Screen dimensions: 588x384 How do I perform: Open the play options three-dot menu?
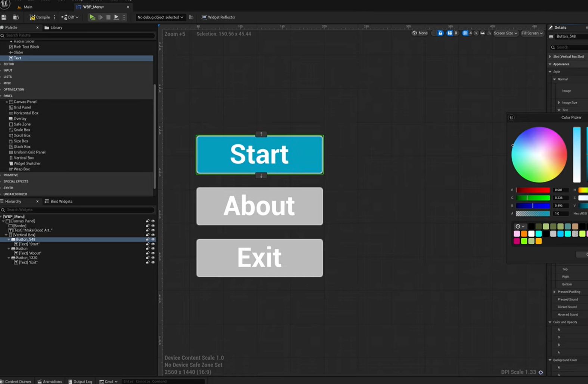coord(124,17)
